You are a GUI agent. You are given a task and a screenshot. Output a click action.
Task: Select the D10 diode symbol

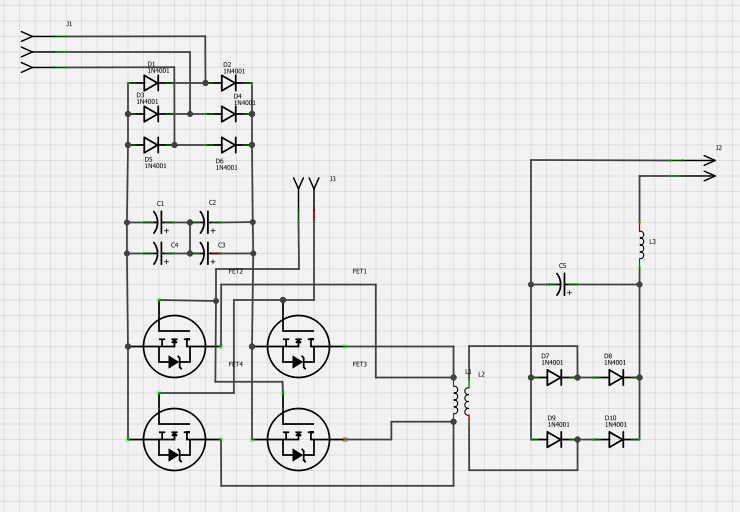coord(616,439)
